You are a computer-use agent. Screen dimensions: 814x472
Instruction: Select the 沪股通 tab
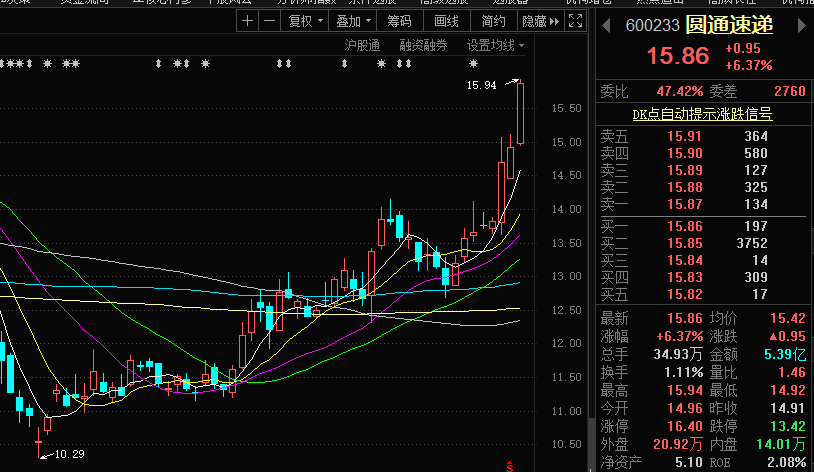pos(362,46)
